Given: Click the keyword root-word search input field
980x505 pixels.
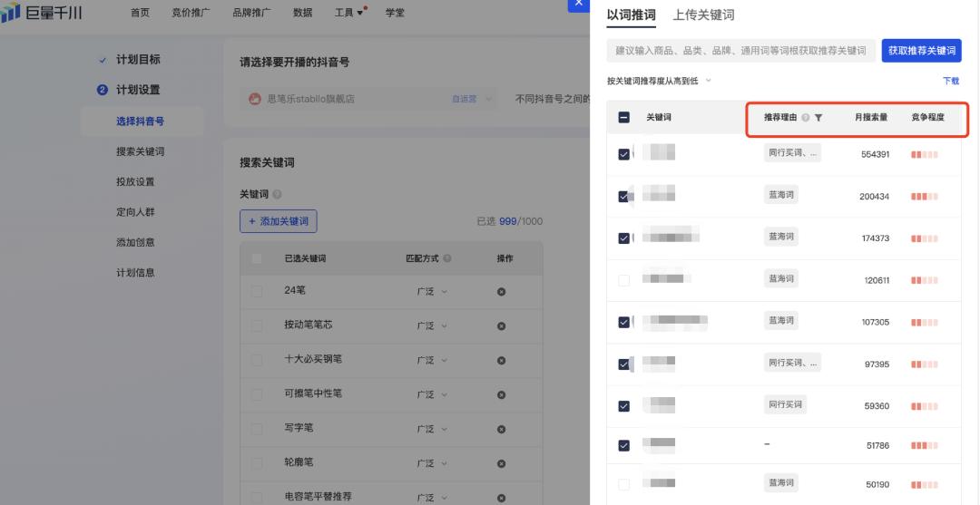Looking at the screenshot, I should [x=740, y=51].
